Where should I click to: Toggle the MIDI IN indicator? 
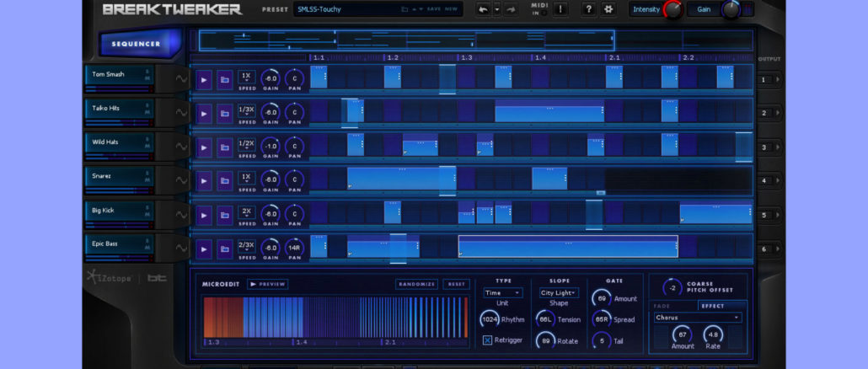[x=544, y=13]
